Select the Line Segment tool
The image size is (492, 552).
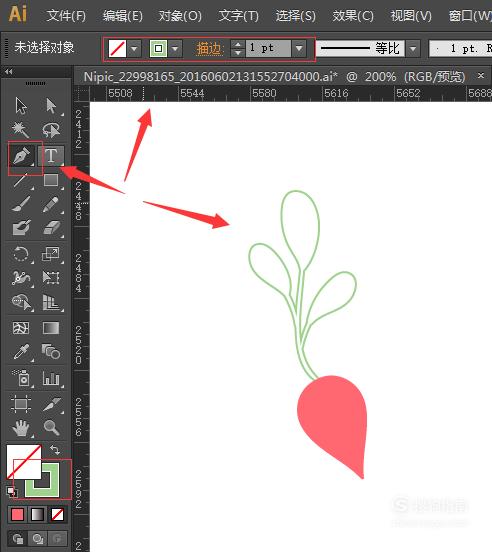(x=21, y=180)
